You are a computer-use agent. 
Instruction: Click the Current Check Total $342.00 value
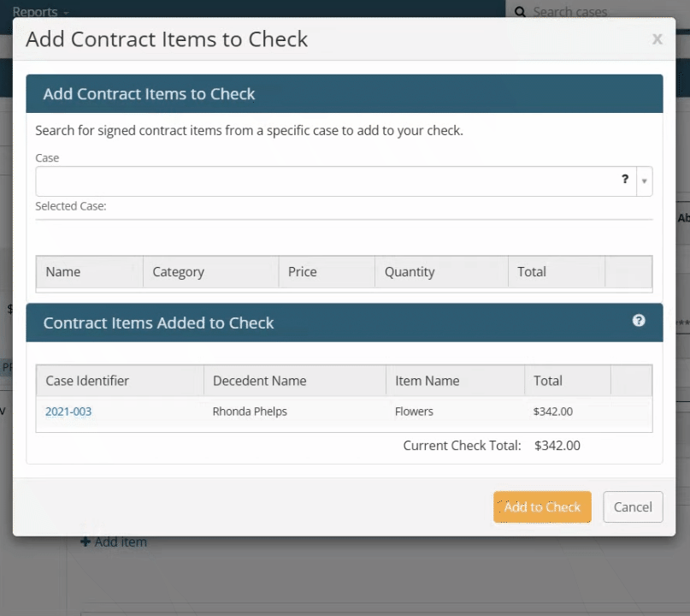pyautogui.click(x=557, y=446)
